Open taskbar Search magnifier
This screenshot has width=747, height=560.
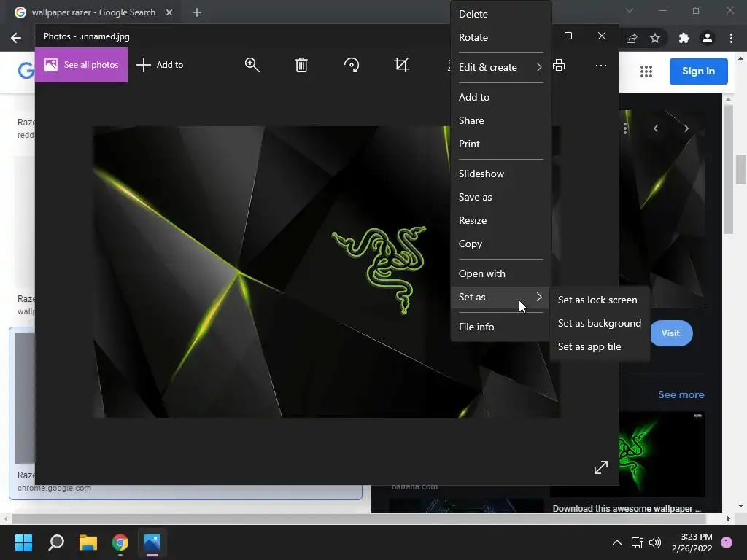(56, 542)
